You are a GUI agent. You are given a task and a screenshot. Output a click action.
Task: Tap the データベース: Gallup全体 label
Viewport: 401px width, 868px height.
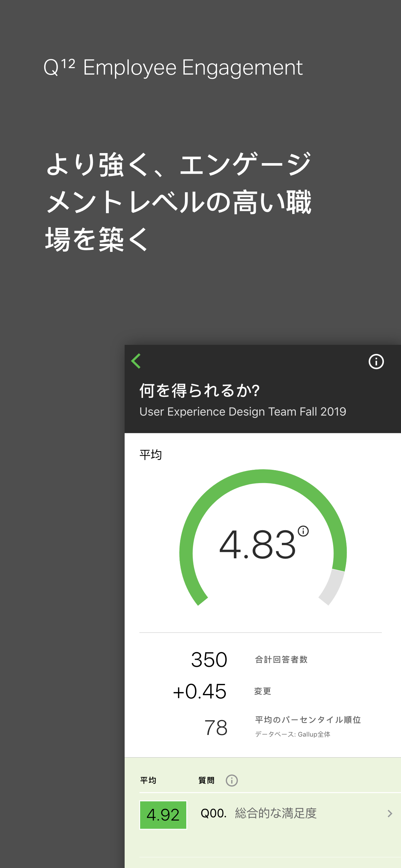(x=293, y=734)
